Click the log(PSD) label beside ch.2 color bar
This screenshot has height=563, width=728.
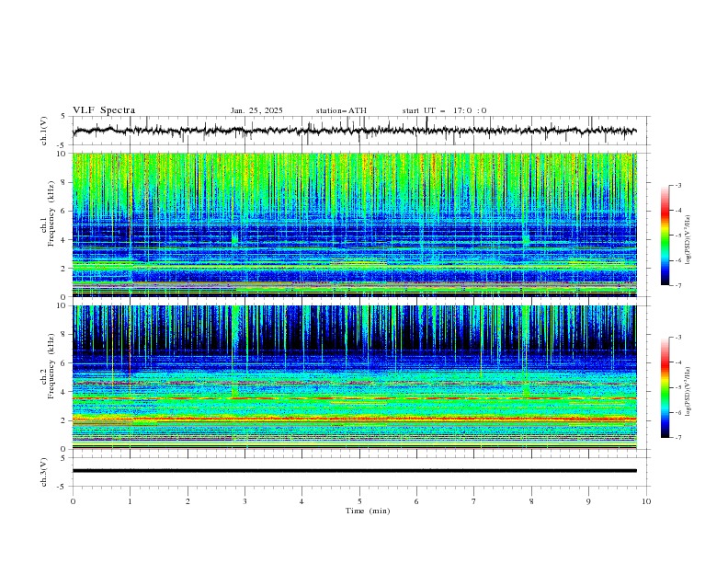click(x=688, y=392)
